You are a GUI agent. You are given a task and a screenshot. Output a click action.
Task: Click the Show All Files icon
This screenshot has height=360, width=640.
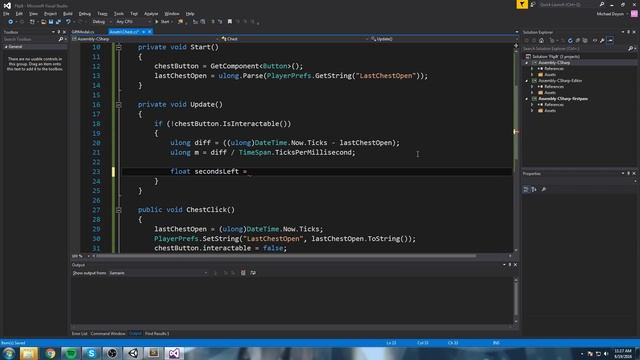585,40
